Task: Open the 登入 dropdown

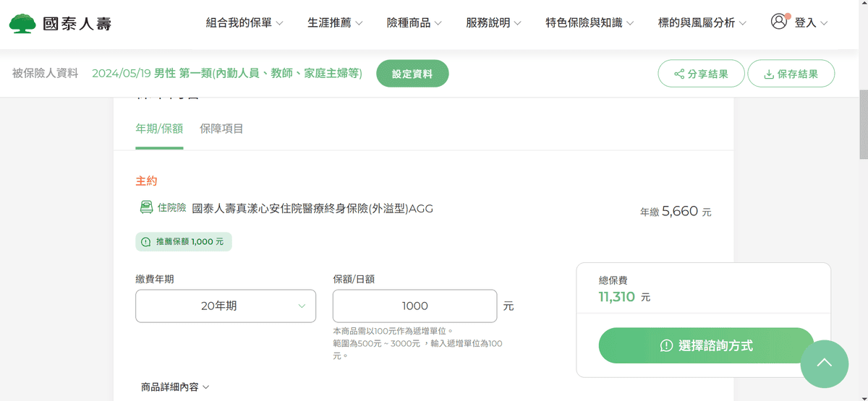Action: (811, 22)
